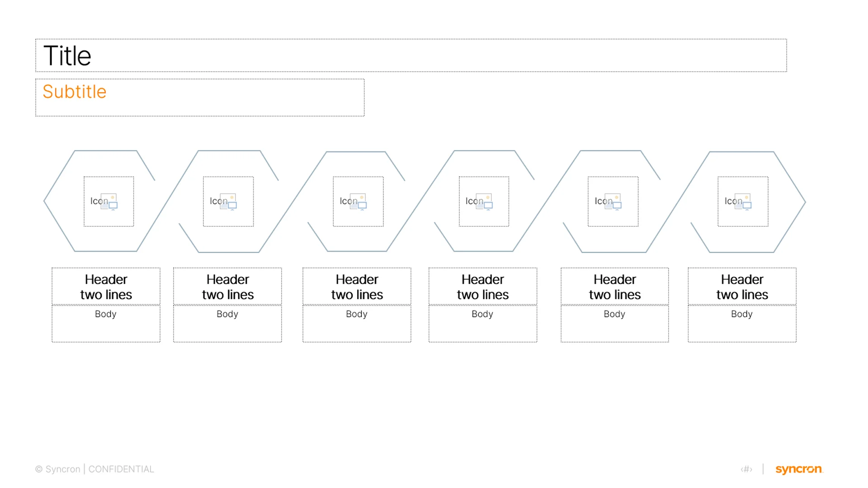Select the last Header two lines placeholder
The image size is (868, 488).
coord(741,286)
